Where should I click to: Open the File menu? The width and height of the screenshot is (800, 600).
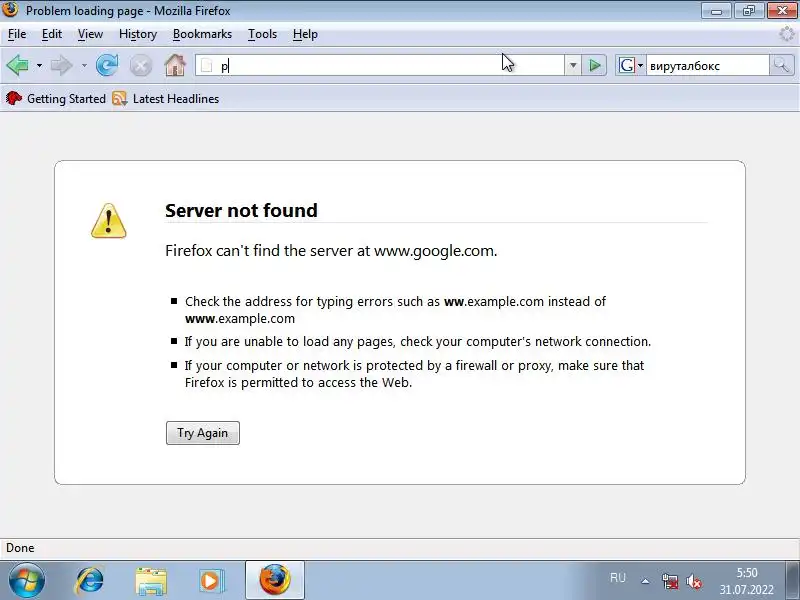pos(17,34)
